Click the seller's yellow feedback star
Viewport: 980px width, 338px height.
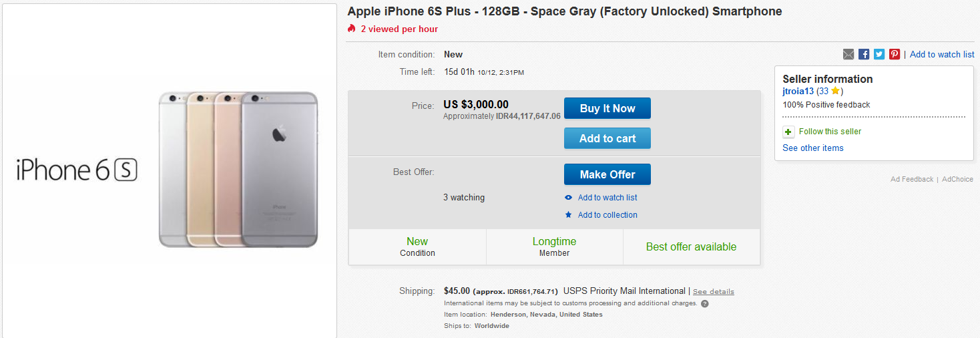coord(835,91)
